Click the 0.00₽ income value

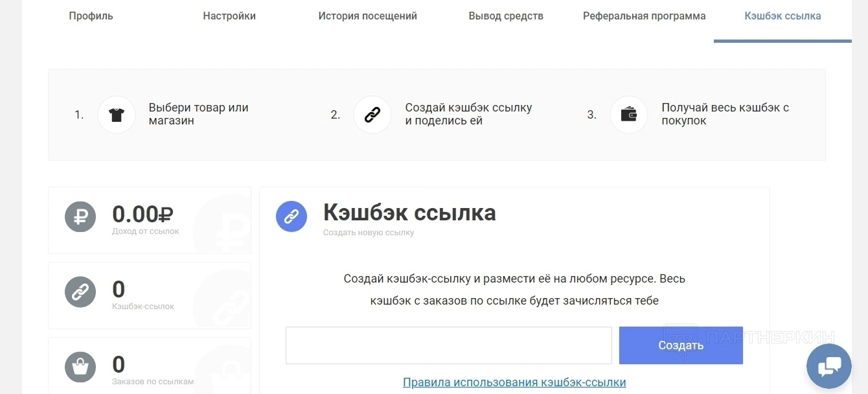point(143,214)
